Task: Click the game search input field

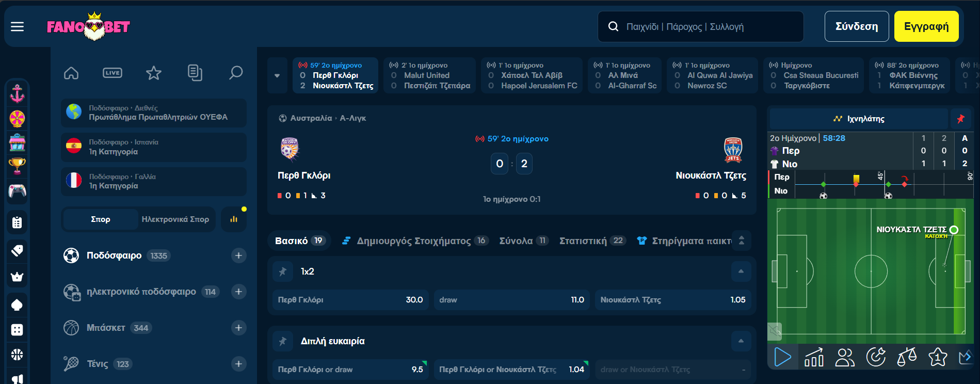Action: (707, 26)
